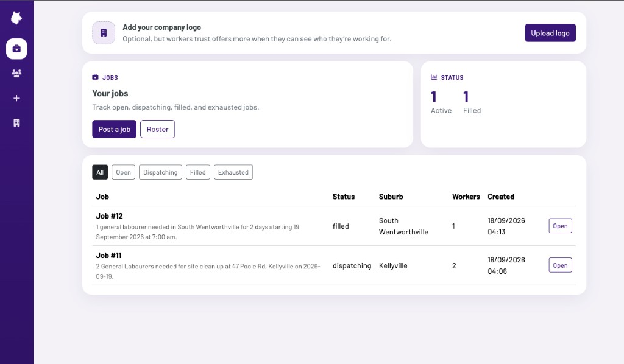Filter jobs by Dispatching status
This screenshot has height=364, width=624.
point(160,172)
